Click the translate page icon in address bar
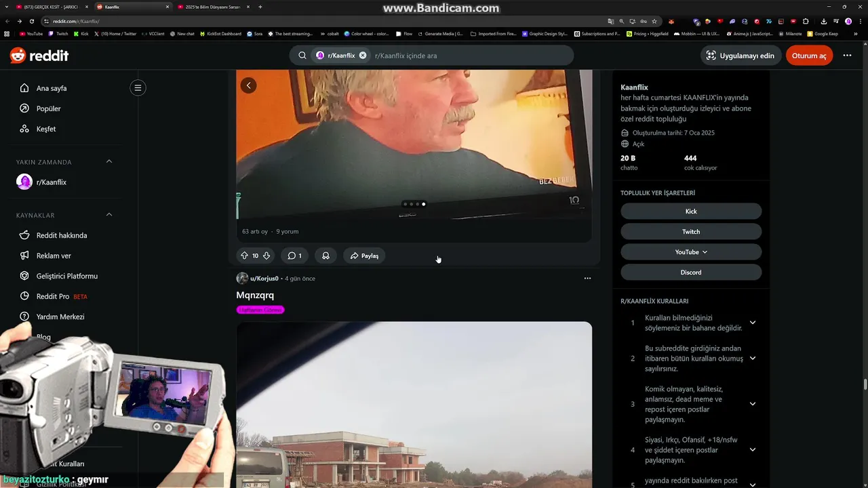The image size is (868, 488). [610, 21]
